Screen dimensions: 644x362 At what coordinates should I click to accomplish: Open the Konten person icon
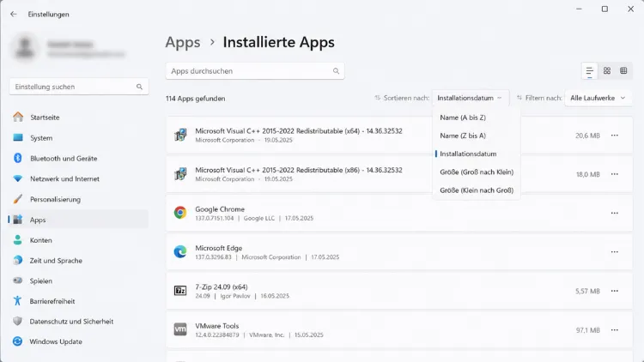click(18, 240)
